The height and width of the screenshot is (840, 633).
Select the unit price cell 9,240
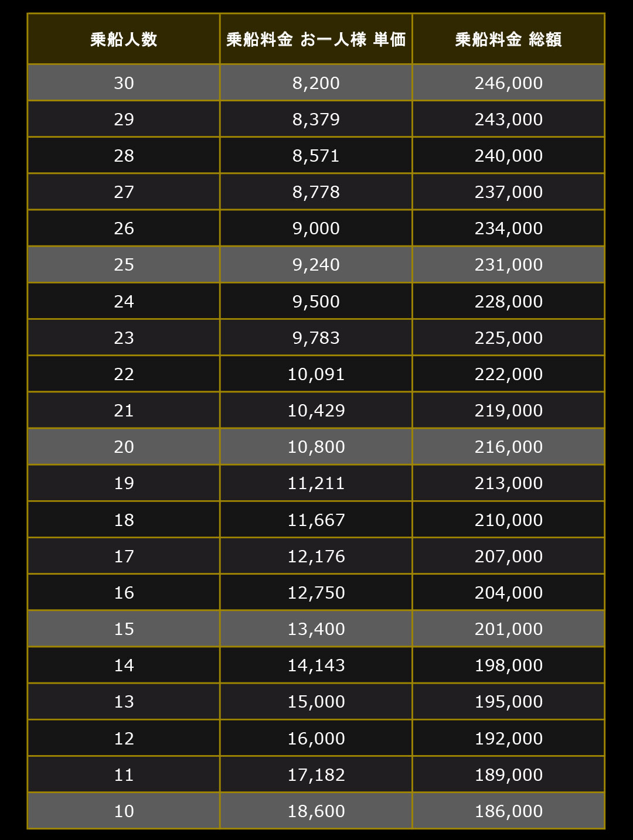[316, 265]
